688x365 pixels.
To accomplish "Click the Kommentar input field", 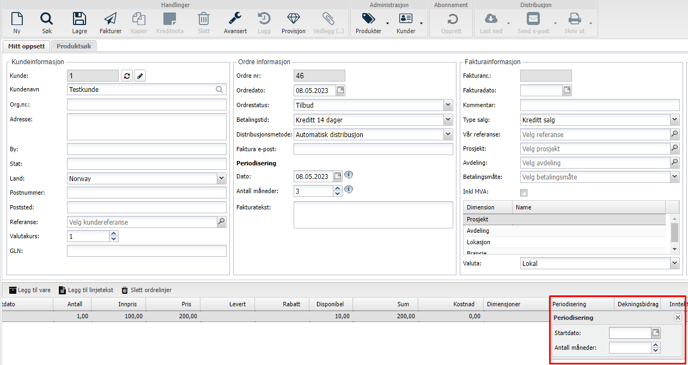I will [x=600, y=105].
